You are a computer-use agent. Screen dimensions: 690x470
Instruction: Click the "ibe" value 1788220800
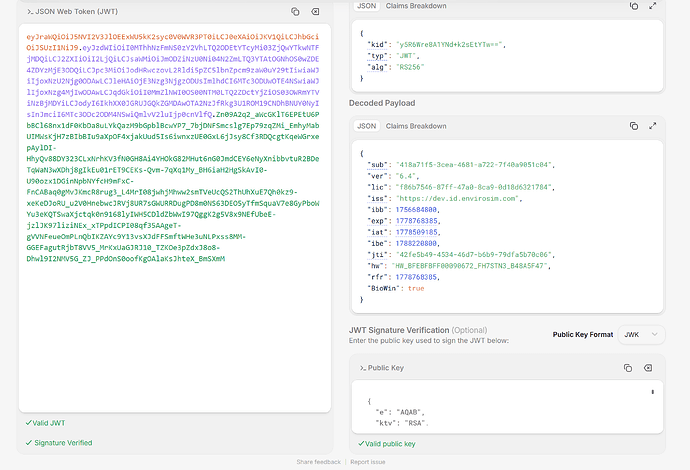pyautogui.click(x=416, y=243)
